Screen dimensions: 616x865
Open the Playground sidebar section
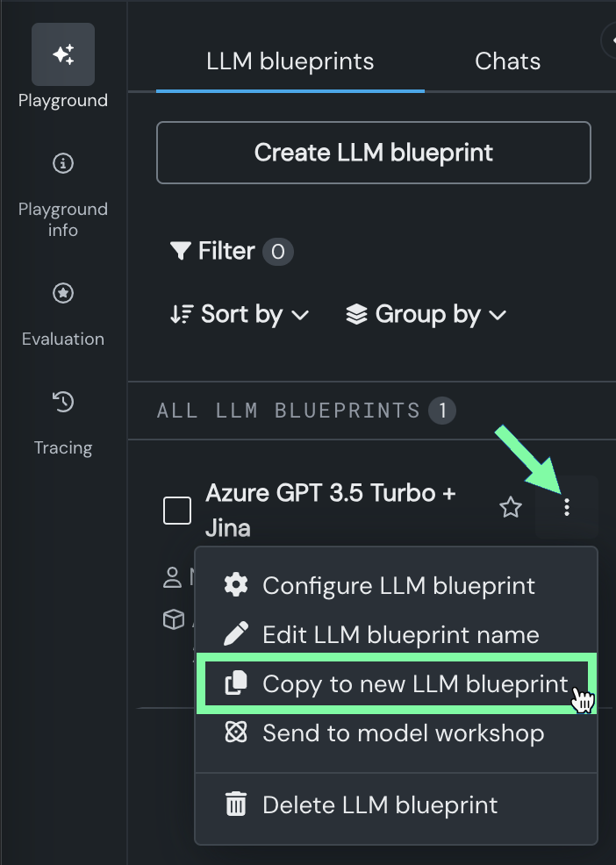63,55
